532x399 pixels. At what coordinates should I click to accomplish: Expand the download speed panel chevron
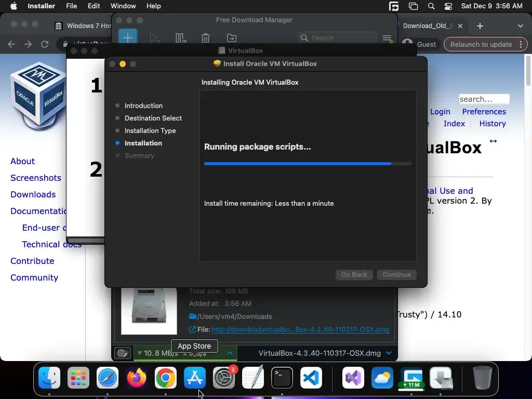[x=230, y=353]
